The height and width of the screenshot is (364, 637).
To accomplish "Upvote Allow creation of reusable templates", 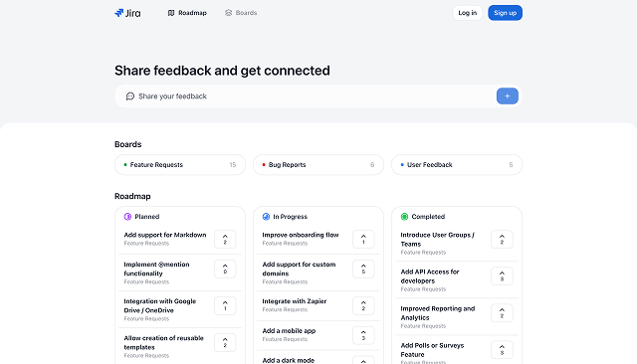I will pyautogui.click(x=225, y=343).
